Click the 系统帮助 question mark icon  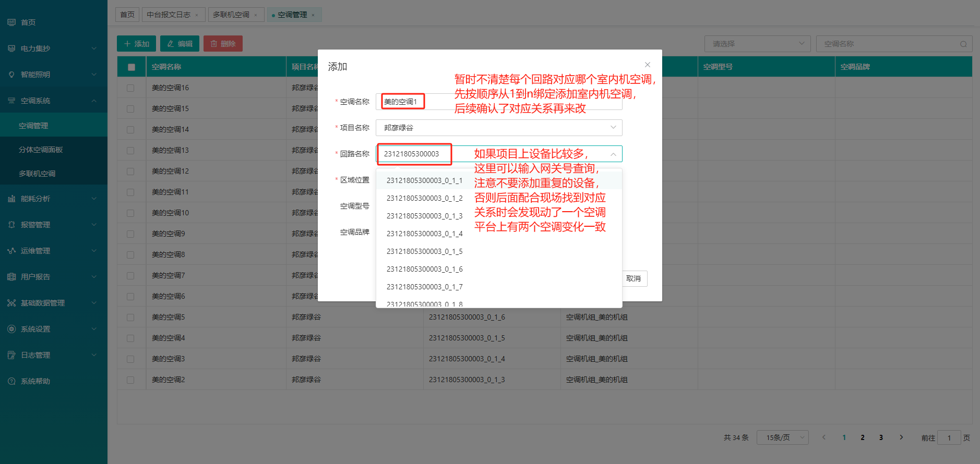click(x=11, y=381)
